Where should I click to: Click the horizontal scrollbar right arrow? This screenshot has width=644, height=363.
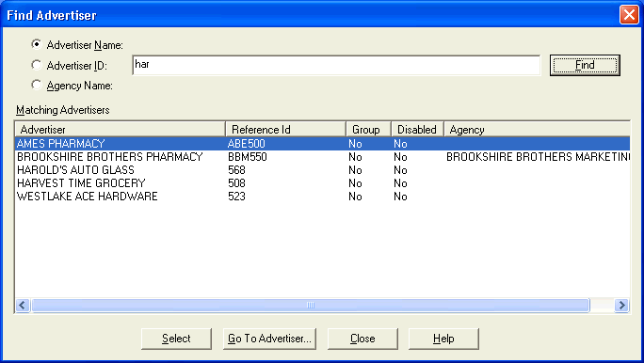tap(621, 306)
